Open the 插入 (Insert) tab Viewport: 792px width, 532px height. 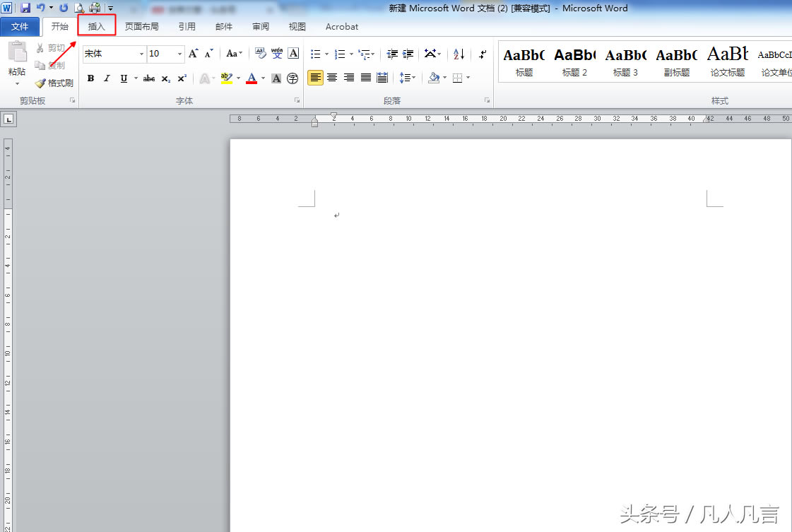coord(96,27)
